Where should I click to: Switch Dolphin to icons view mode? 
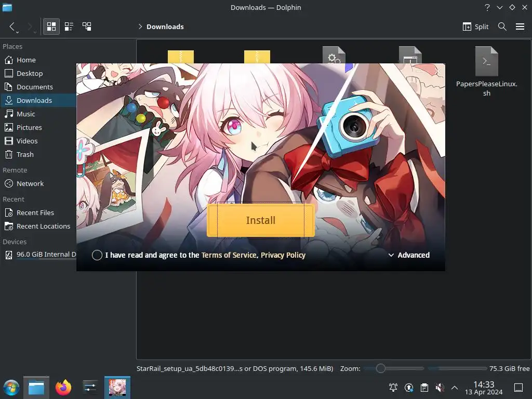pyautogui.click(x=51, y=26)
